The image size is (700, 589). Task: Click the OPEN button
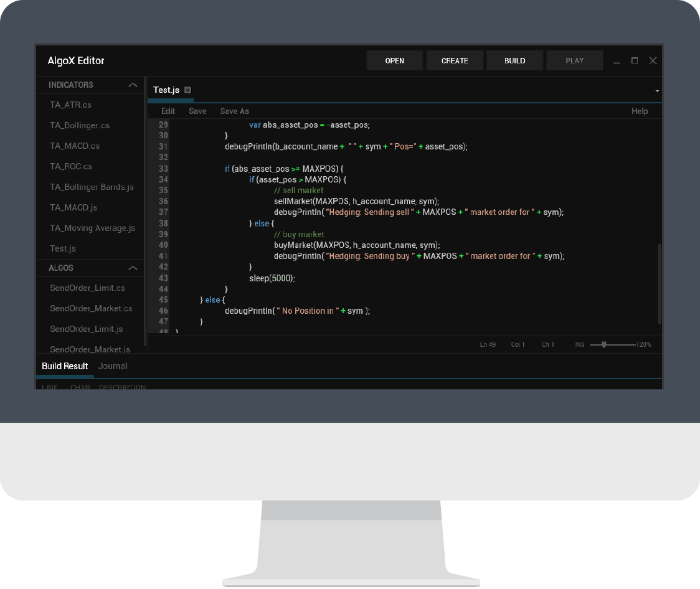click(395, 60)
